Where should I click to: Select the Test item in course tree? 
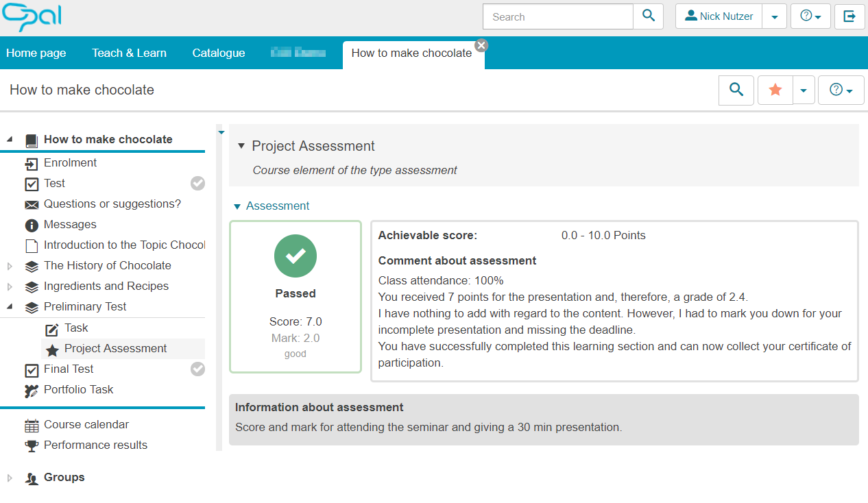pos(54,183)
